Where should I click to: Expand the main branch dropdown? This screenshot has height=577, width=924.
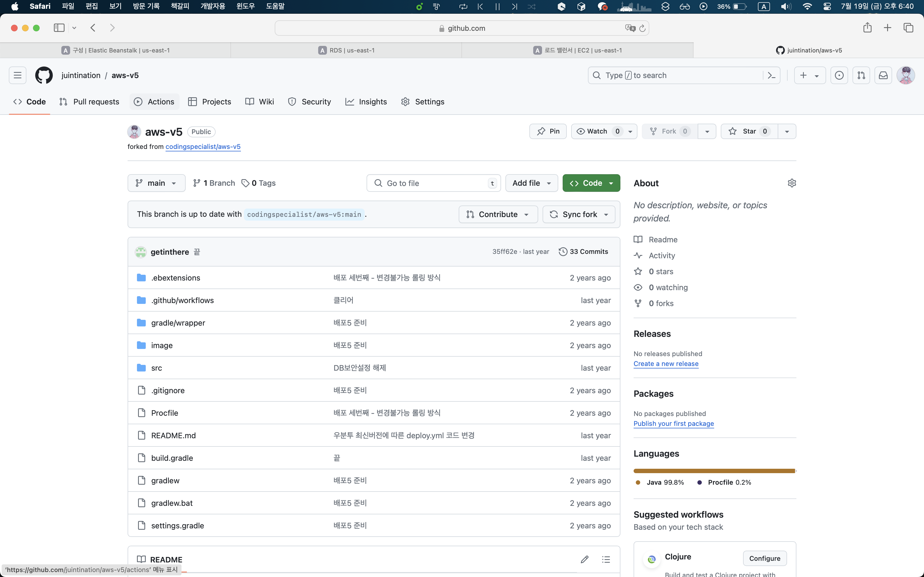tap(156, 183)
